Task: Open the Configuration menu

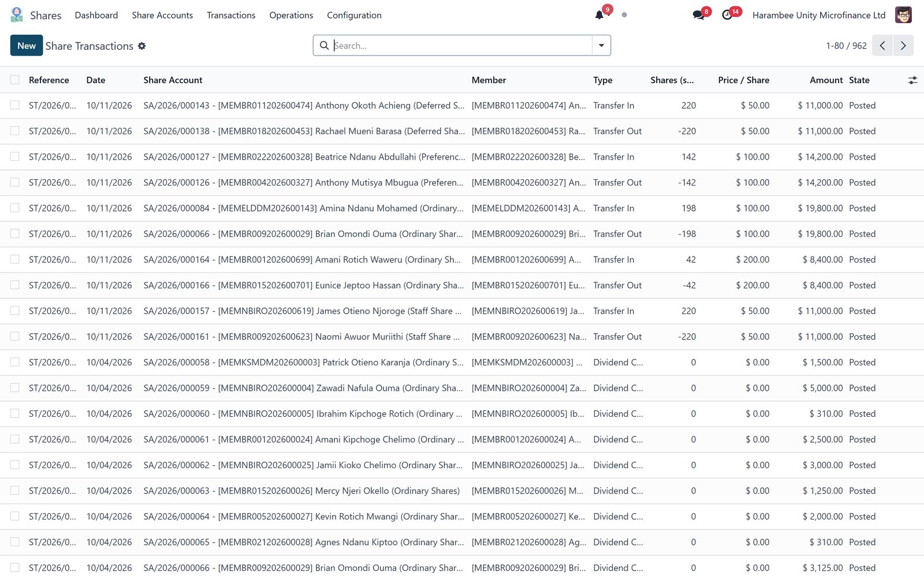Action: [x=354, y=15]
